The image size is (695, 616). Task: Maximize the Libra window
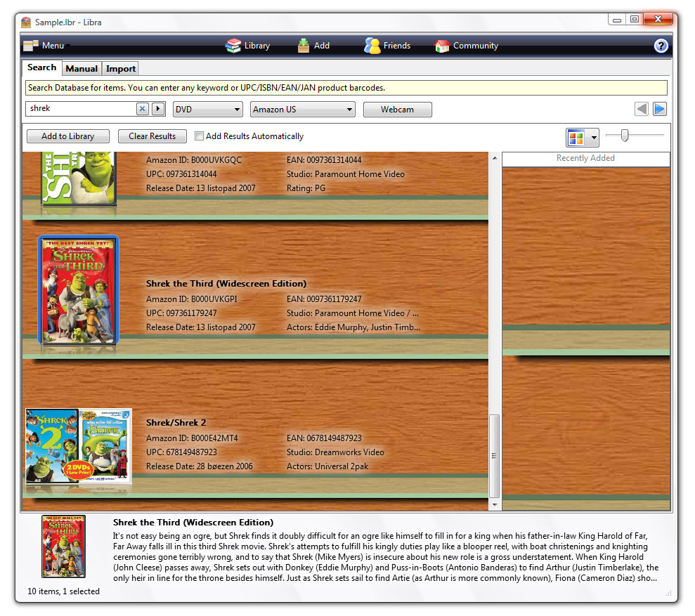point(635,20)
